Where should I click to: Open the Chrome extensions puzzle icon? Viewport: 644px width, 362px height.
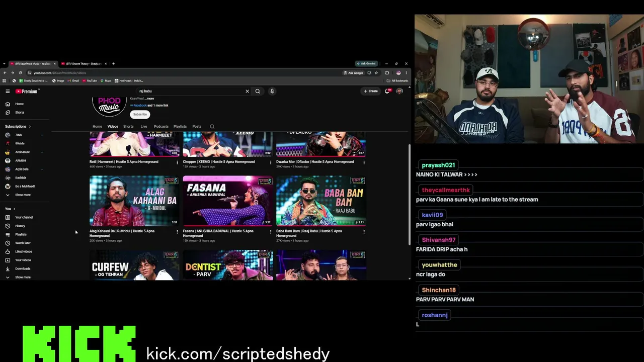(387, 73)
